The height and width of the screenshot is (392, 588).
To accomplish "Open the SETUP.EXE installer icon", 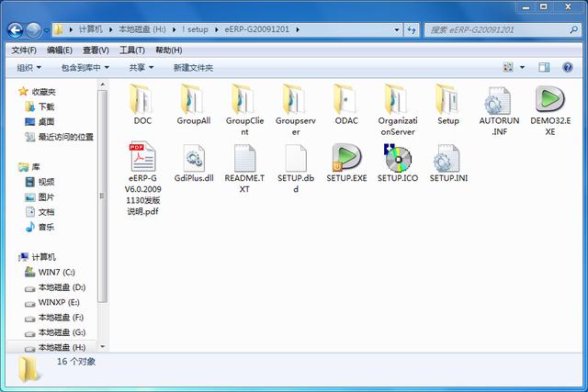I will tap(346, 159).
